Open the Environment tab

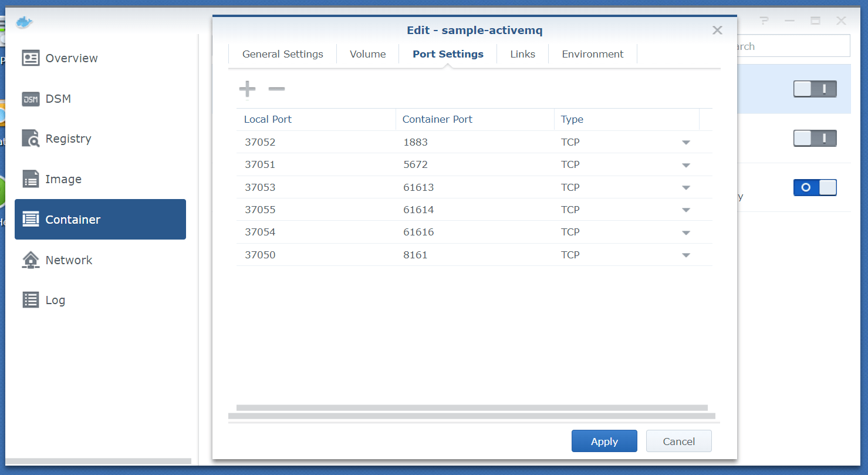(x=592, y=54)
